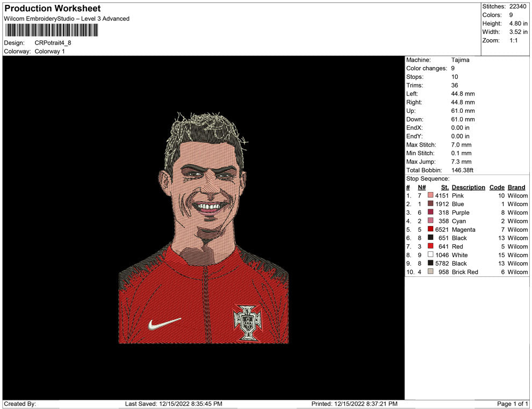Click the barcode under the worksheet title
The height and width of the screenshot is (409, 532).
click(x=51, y=30)
